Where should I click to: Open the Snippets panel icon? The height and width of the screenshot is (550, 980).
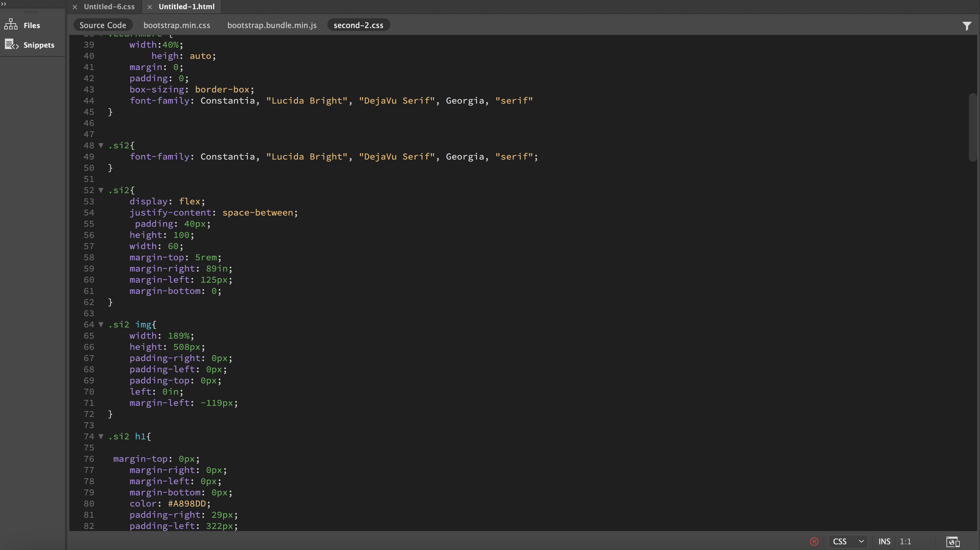tap(11, 44)
